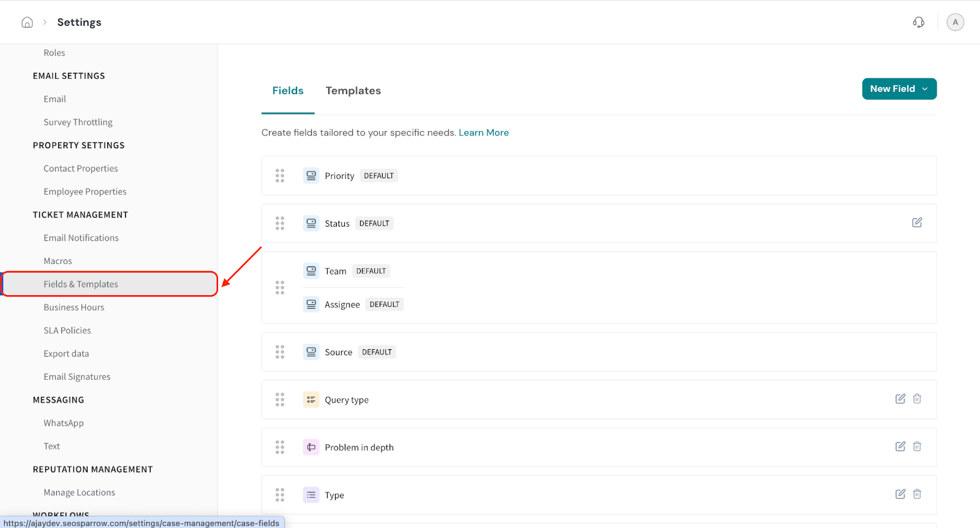Follow the Learn More link

pos(483,133)
